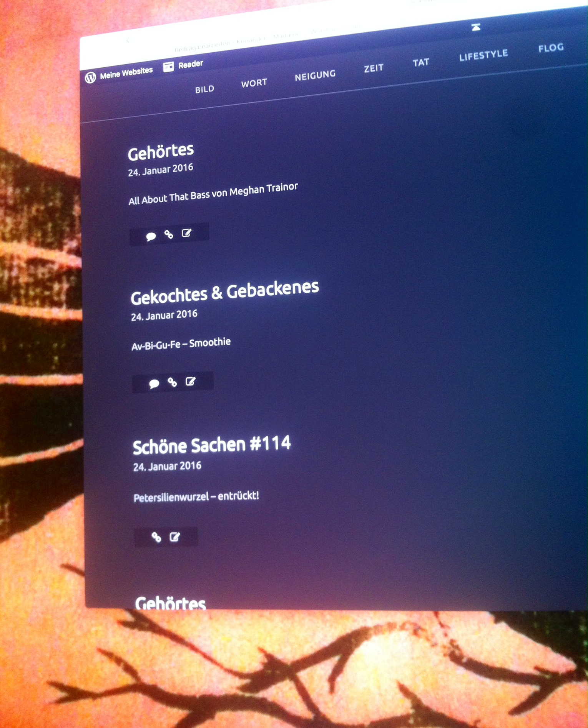
Task: Click the All About That Bass von Meghan Trainor text
Action: [x=213, y=194]
